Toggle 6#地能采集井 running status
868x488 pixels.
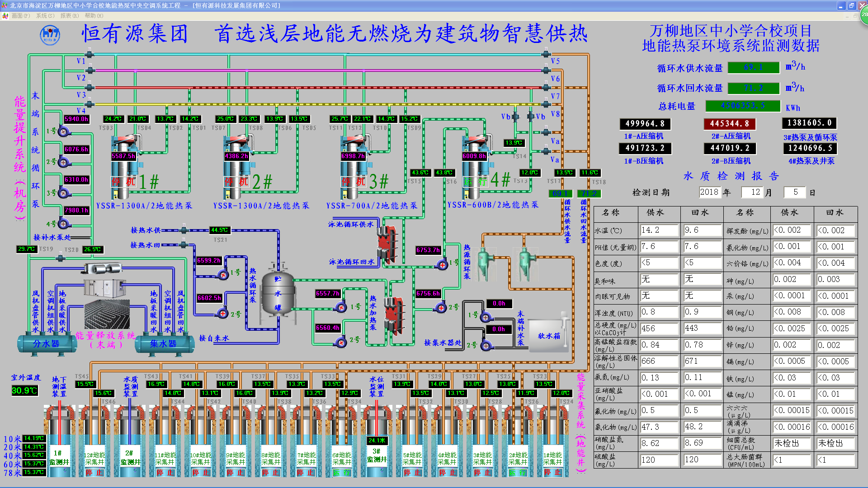pyautogui.click(x=342, y=473)
